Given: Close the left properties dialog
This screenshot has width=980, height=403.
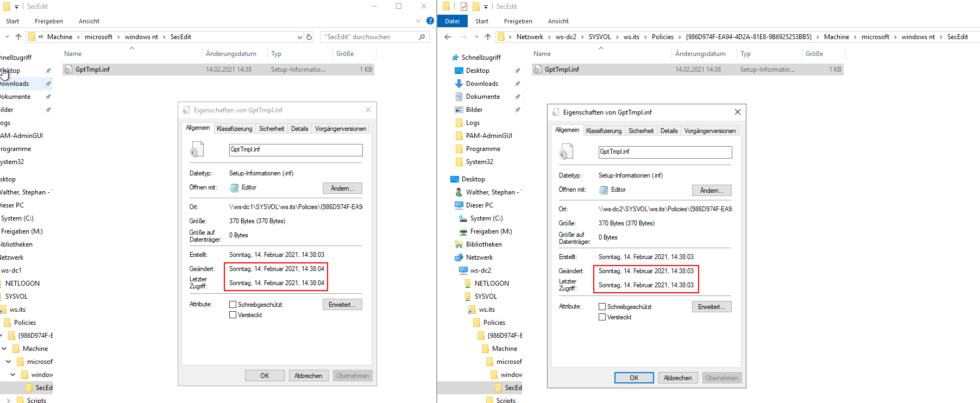Looking at the screenshot, I should tap(368, 110).
